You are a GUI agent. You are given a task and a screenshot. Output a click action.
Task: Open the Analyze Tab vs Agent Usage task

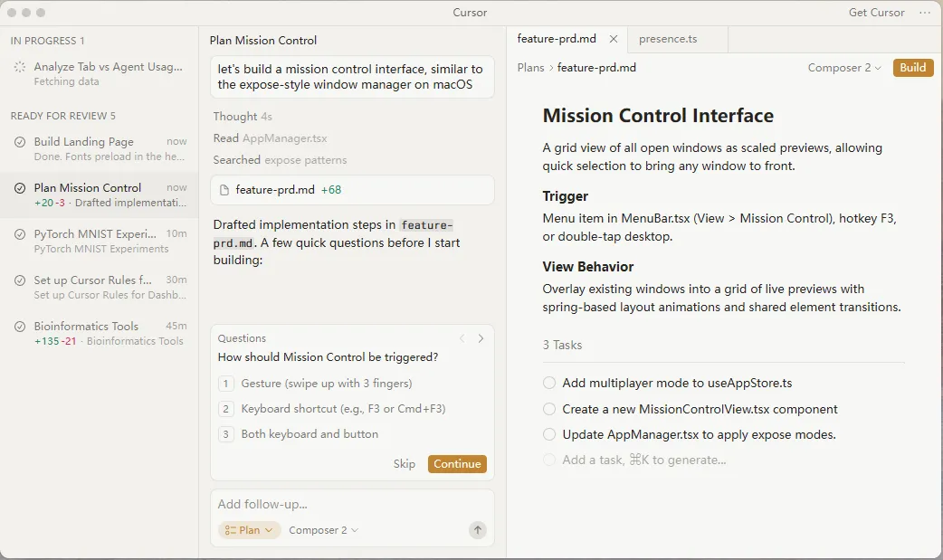click(100, 74)
